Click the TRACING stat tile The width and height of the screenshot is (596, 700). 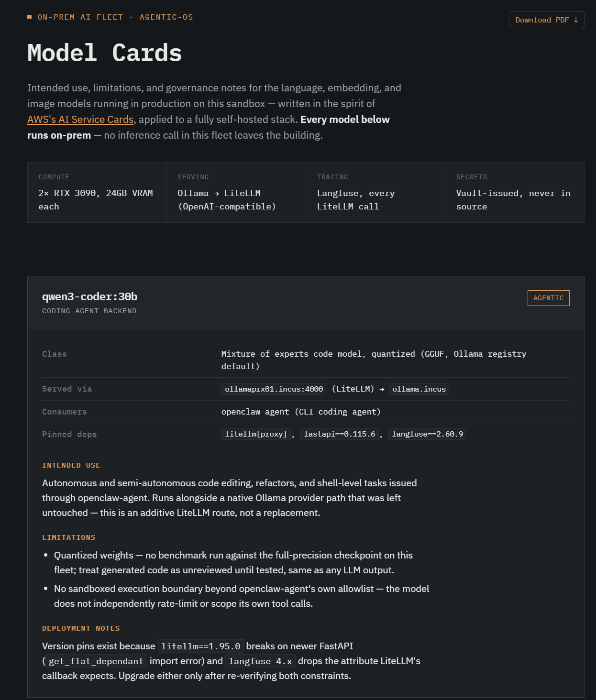(x=375, y=192)
